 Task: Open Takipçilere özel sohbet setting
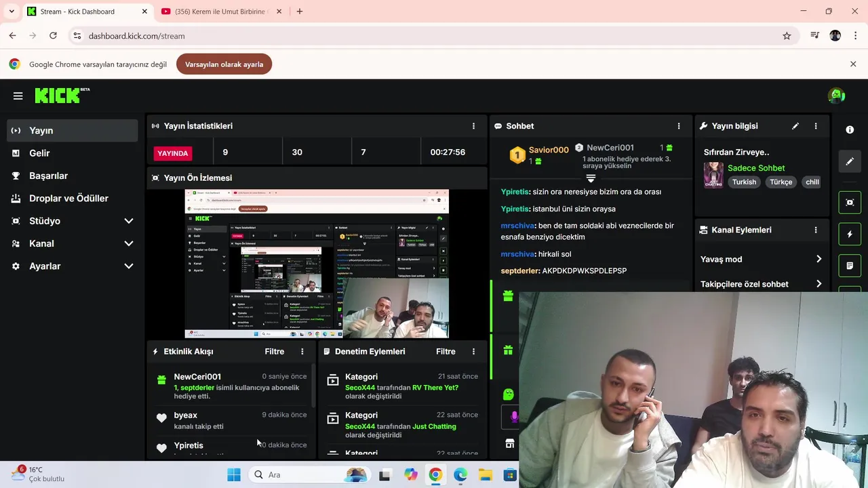pos(761,284)
